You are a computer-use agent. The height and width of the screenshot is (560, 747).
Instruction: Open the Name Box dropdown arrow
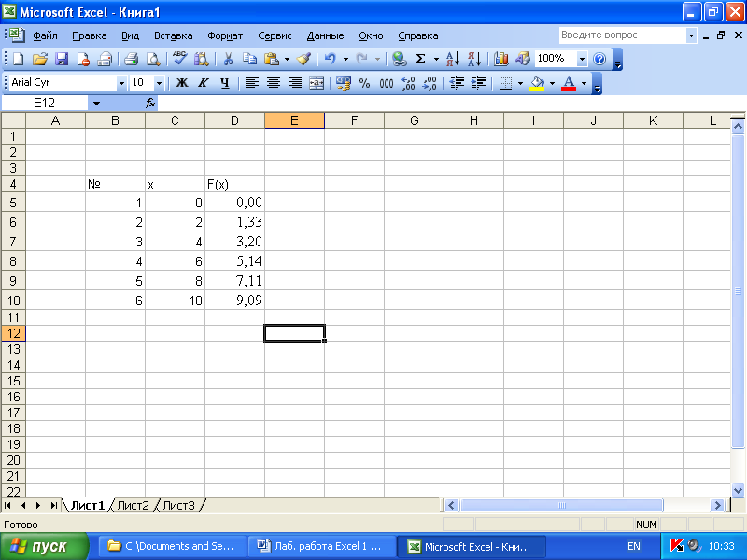tap(96, 103)
